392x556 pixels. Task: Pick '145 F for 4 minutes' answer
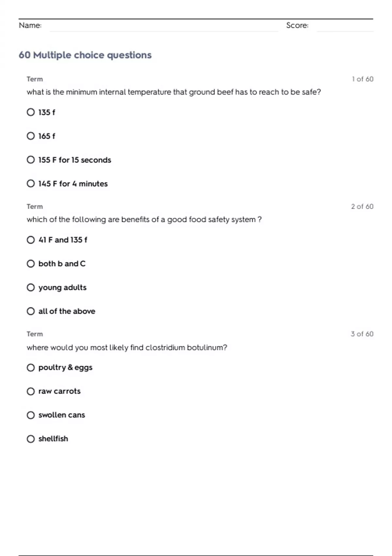(x=31, y=183)
